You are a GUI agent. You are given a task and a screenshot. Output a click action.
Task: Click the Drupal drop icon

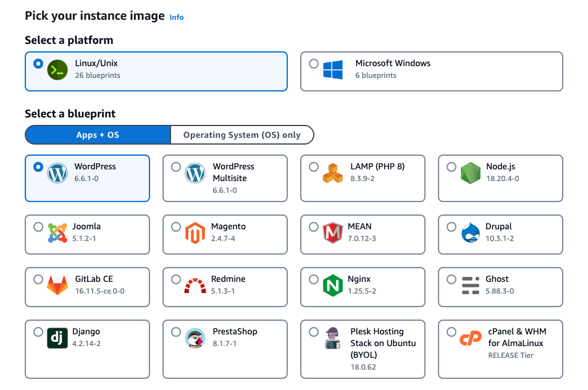click(x=470, y=233)
